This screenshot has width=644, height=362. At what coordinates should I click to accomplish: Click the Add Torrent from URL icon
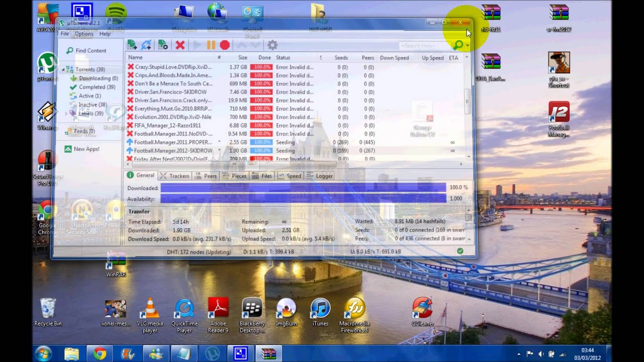(146, 45)
